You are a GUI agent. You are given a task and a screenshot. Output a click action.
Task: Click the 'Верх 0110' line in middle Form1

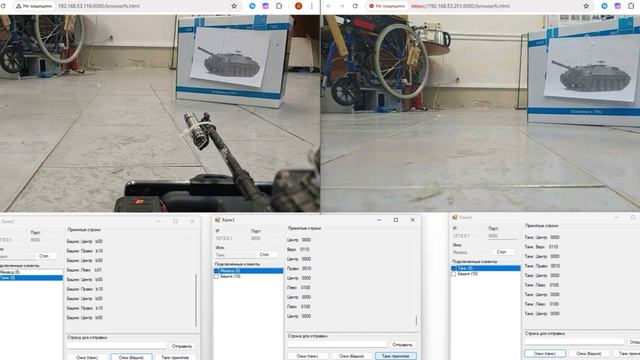coord(298,249)
